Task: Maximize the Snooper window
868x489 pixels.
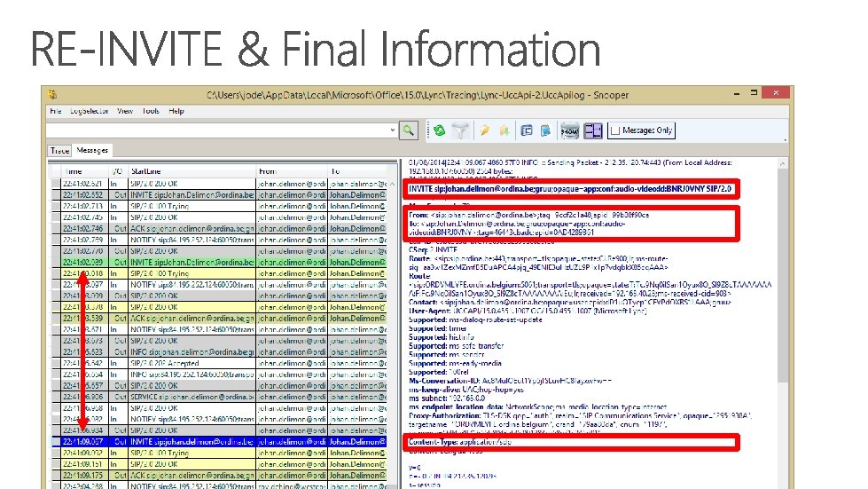Action: coord(754,93)
